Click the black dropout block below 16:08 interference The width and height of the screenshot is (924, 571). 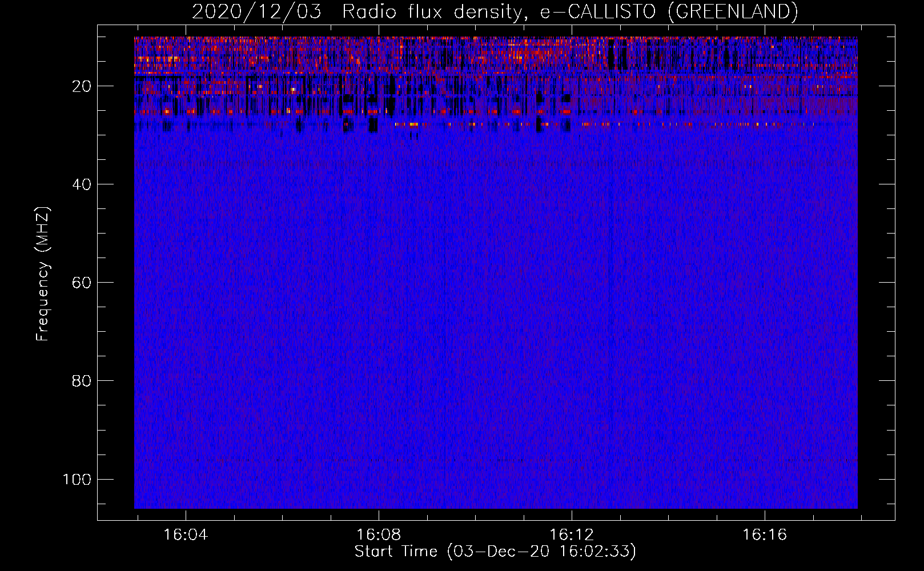373,125
